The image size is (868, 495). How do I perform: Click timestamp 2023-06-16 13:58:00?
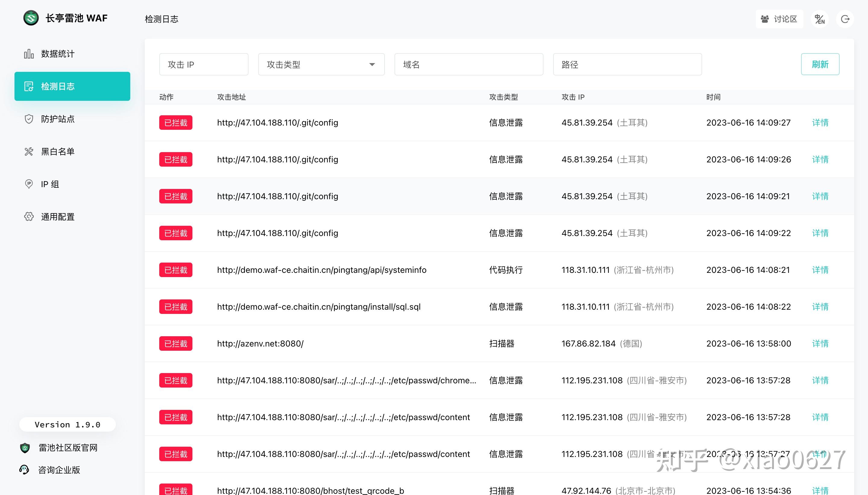coord(749,344)
